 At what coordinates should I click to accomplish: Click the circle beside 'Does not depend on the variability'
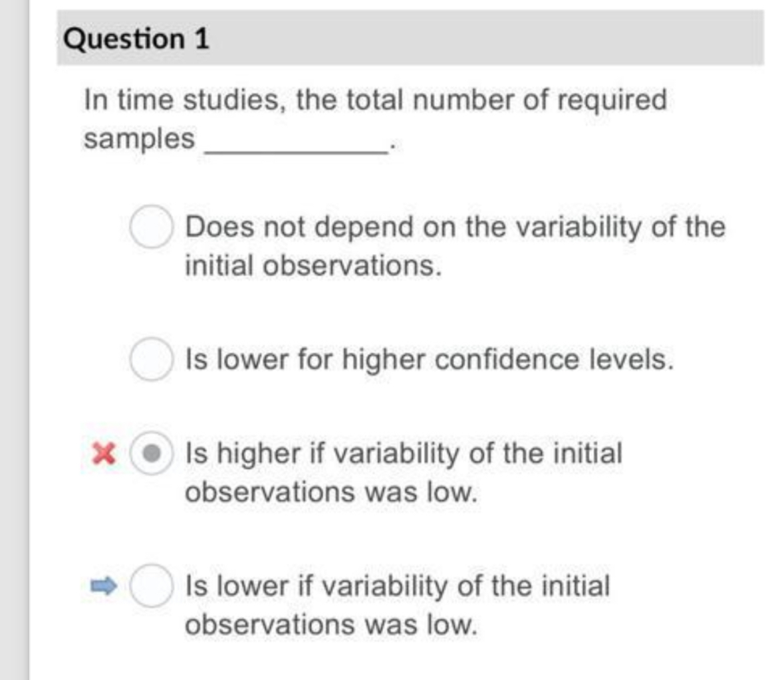[151, 227]
